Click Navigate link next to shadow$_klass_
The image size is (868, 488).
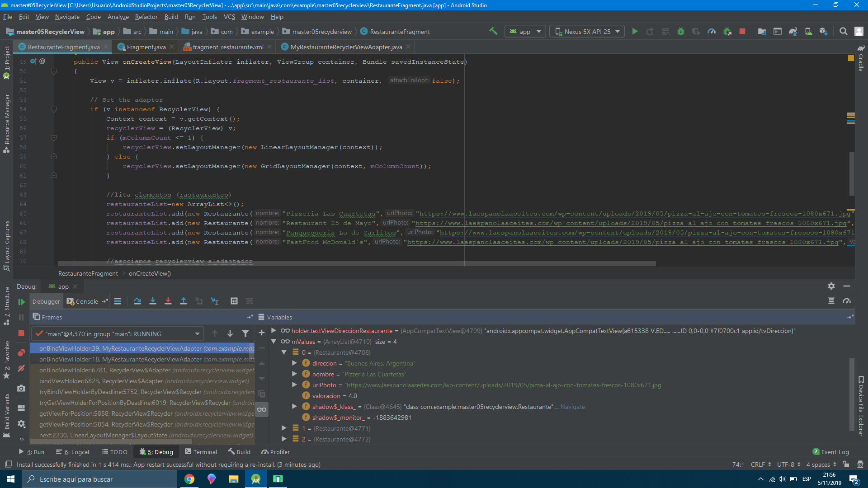click(x=572, y=407)
